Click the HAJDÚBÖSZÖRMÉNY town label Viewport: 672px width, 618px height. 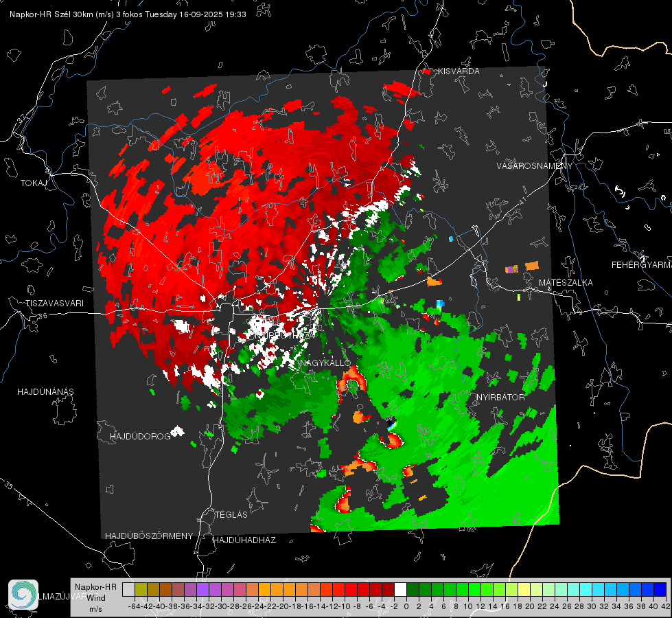pyautogui.click(x=149, y=536)
